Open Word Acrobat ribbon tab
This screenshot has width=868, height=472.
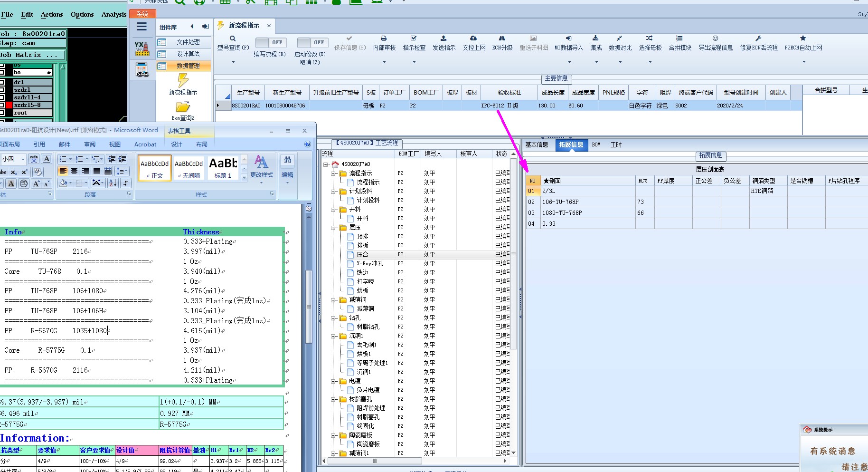(x=145, y=144)
